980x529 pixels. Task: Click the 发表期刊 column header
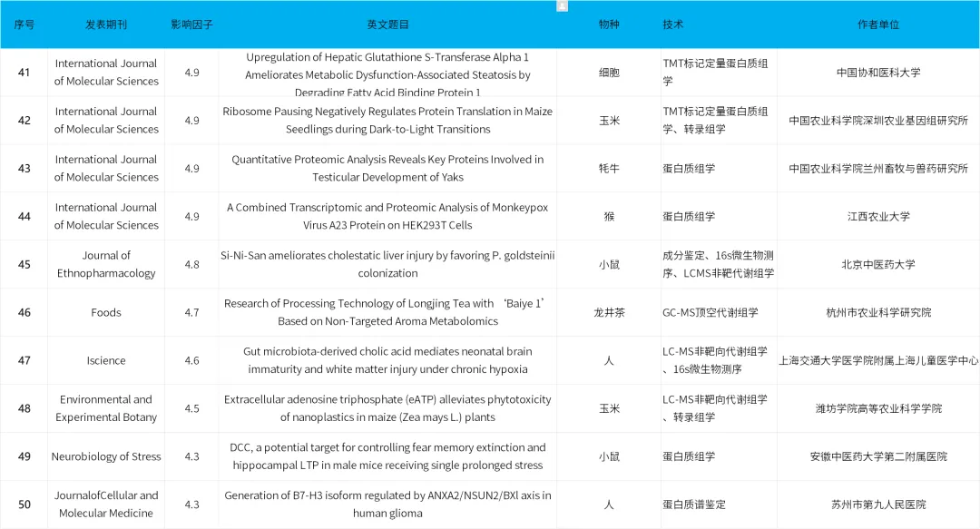pyautogui.click(x=106, y=24)
